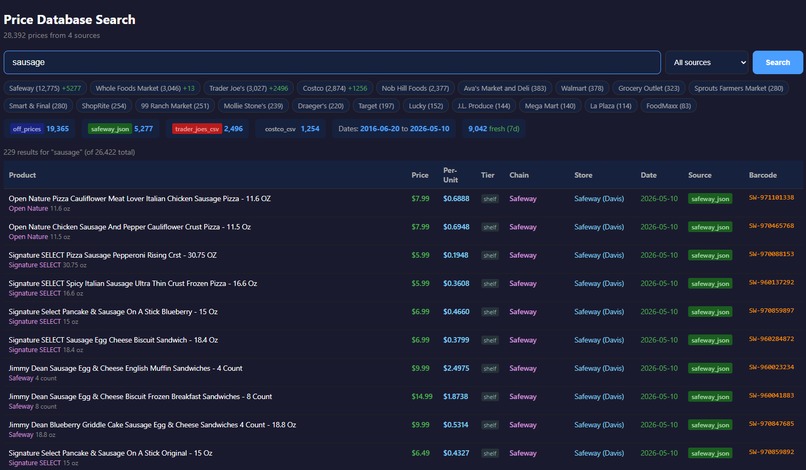The width and height of the screenshot is (806, 470).
Task: Click Open Nature brand label with 11.6 oz
Action: [28, 209]
